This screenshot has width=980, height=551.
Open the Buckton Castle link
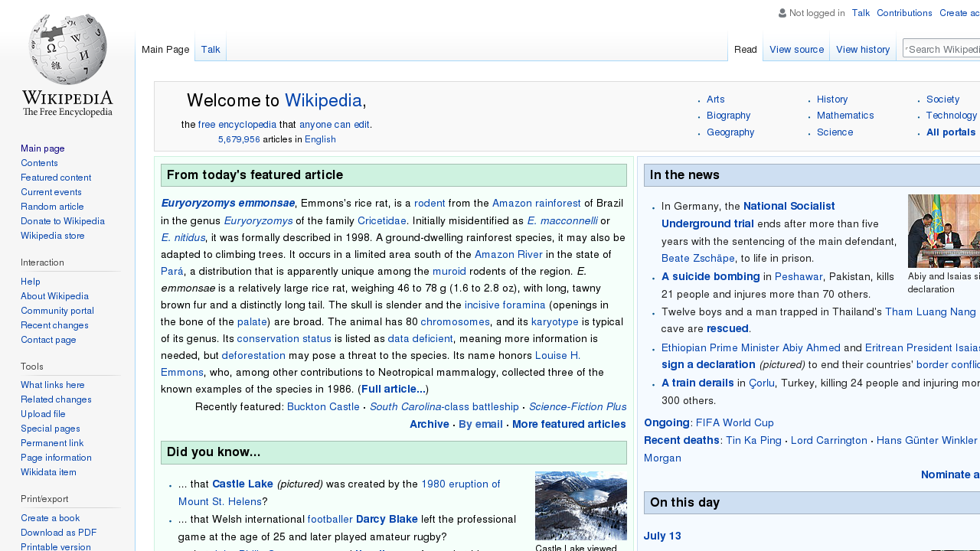click(323, 406)
